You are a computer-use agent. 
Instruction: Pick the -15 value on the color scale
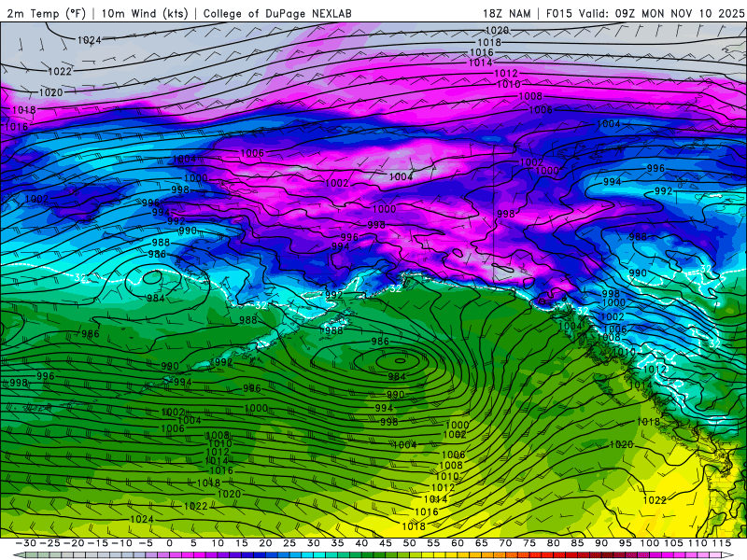pos(98,543)
